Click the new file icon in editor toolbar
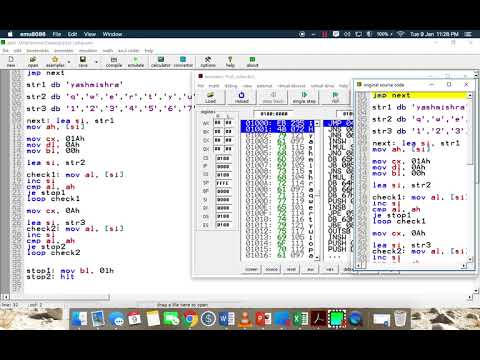480x360 pixels. pyautogui.click(x=11, y=62)
